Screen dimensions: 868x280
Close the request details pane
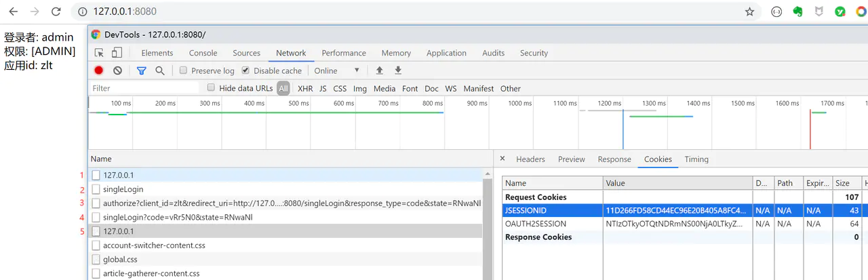pyautogui.click(x=502, y=159)
